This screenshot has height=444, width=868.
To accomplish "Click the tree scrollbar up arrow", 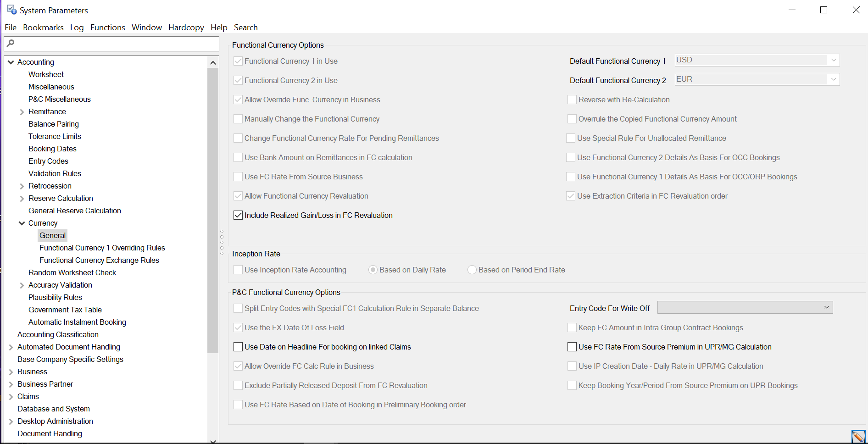I will coord(213,62).
